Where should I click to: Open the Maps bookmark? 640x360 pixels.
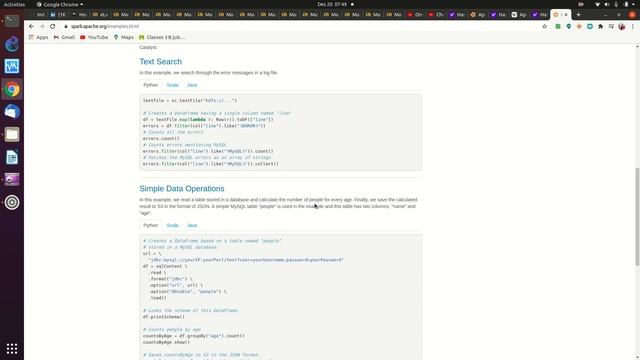coord(123,37)
